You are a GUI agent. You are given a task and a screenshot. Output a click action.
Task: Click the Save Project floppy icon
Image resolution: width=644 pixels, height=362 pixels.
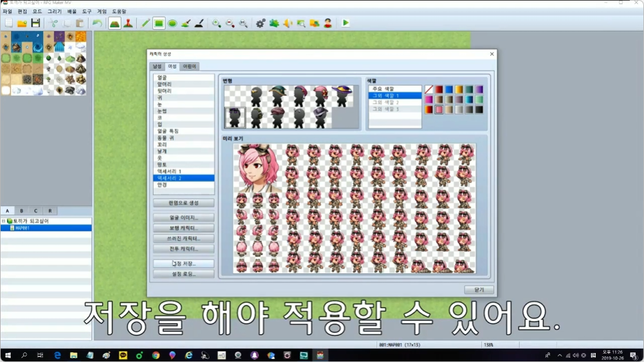pyautogui.click(x=36, y=23)
